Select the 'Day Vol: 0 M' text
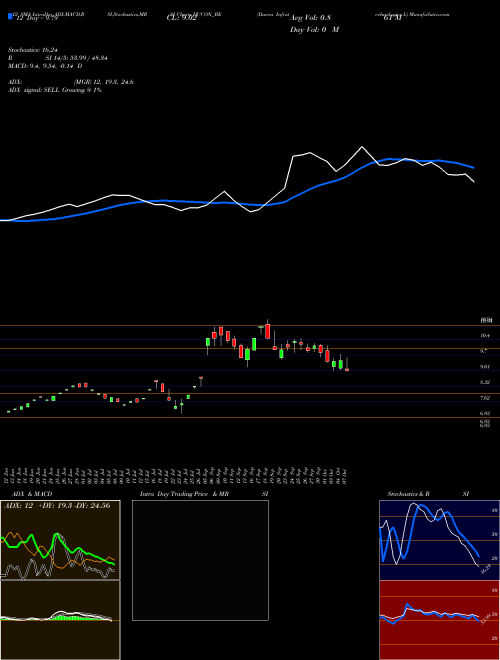The height and width of the screenshot is (660, 500). [x=314, y=29]
